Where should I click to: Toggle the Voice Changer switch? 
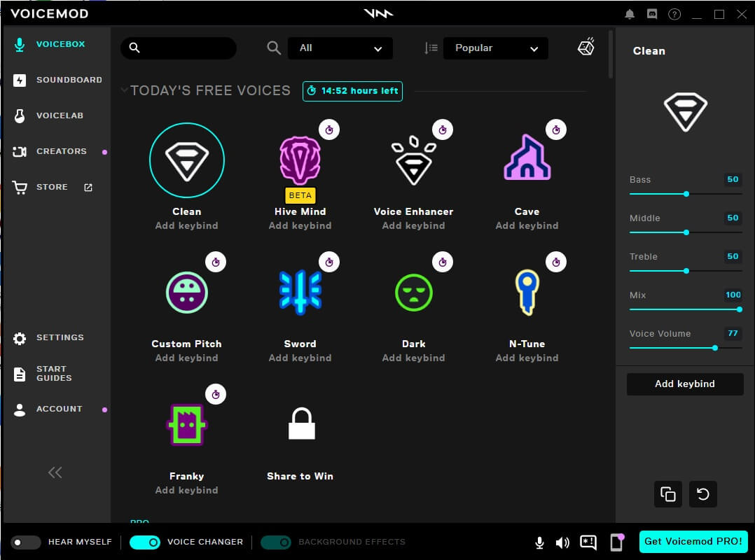(x=145, y=542)
